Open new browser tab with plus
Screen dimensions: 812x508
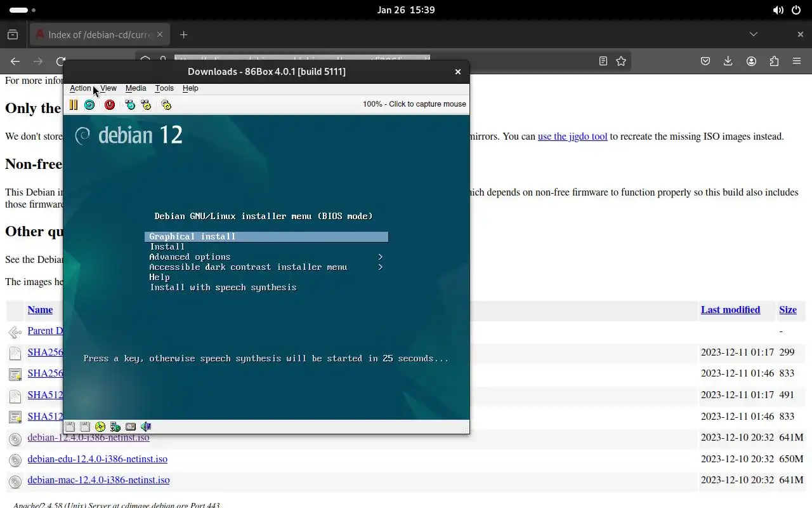tap(183, 34)
